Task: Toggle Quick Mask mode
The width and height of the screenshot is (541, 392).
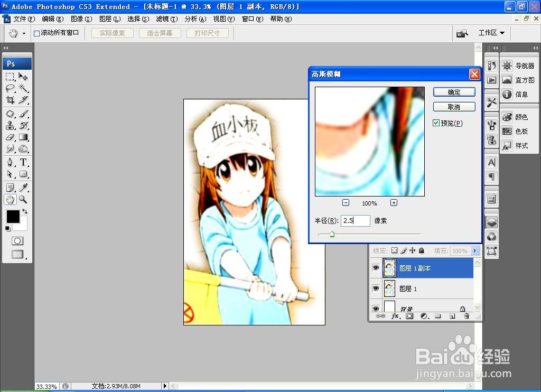Action: pyautogui.click(x=17, y=241)
